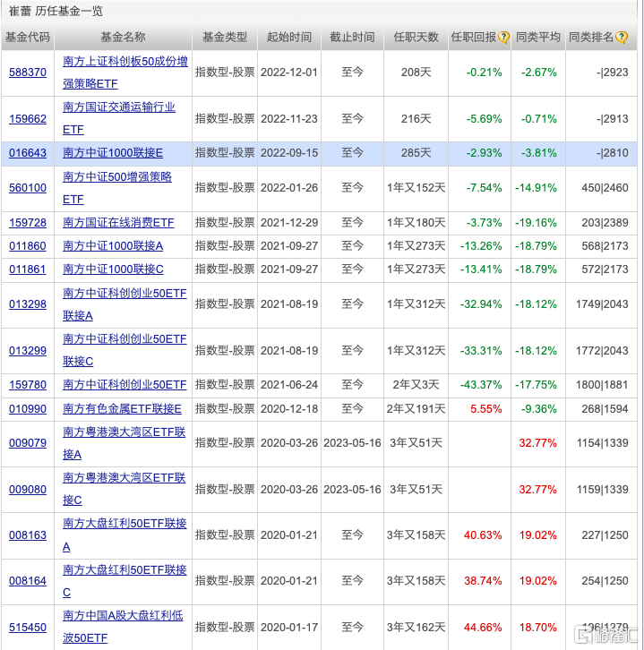This screenshot has height=650, width=644.
Task: Open fund code 013299 link
Action: pyautogui.click(x=28, y=351)
